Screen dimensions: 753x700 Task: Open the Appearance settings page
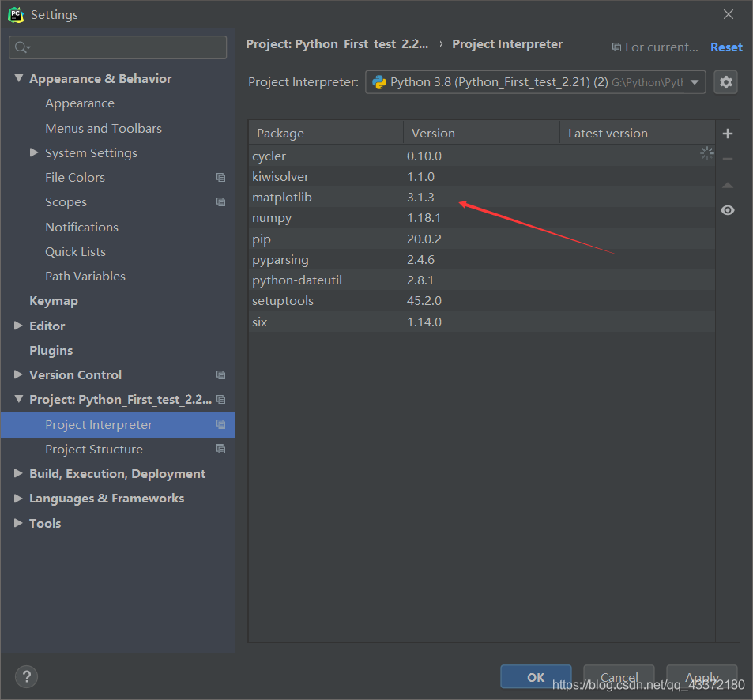[x=80, y=103]
